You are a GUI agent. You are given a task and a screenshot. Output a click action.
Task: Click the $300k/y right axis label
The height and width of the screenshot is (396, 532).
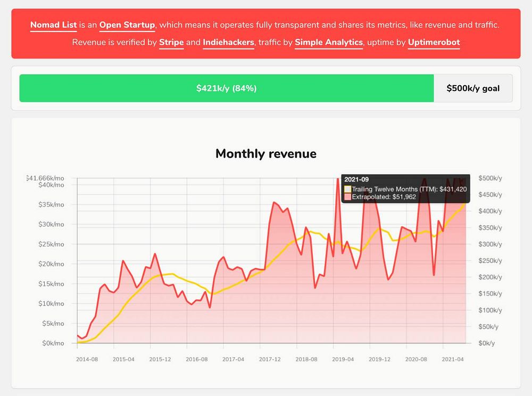(x=491, y=244)
